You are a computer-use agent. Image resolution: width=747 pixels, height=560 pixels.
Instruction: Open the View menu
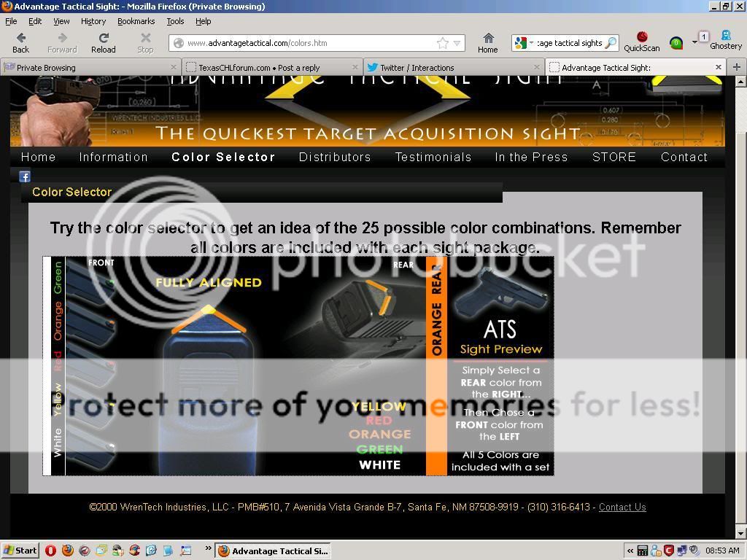[61, 21]
